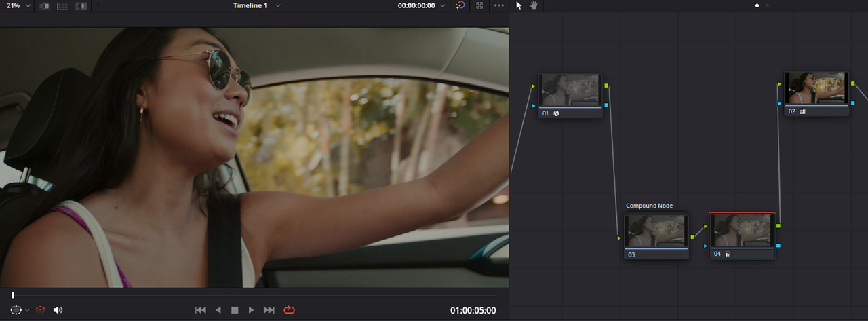
Task: Click Timeline 1 title text
Action: (x=250, y=5)
